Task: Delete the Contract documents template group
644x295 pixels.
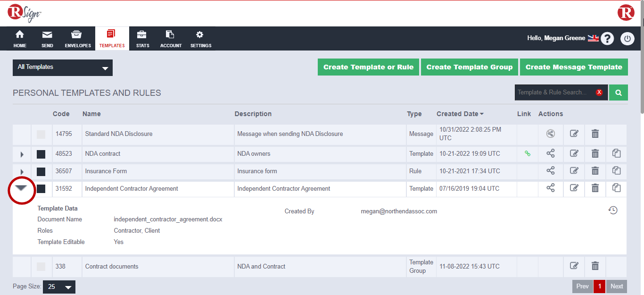Action: click(595, 266)
